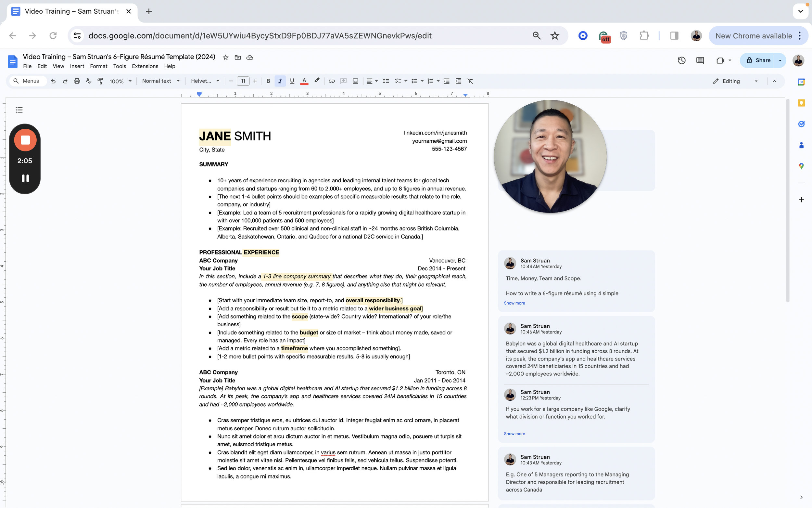Open the Normal text style dropdown
This screenshot has height=508, width=812.
coord(161,81)
